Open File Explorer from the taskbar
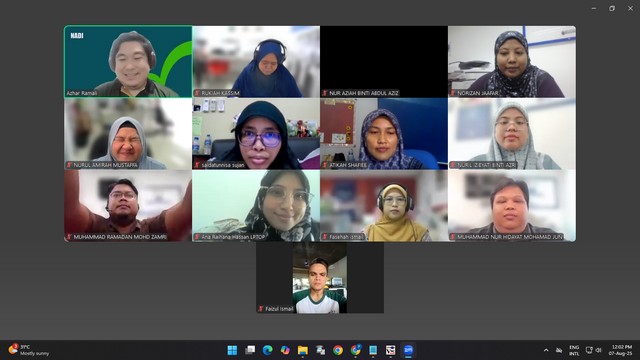The width and height of the screenshot is (640, 360). coord(302,350)
